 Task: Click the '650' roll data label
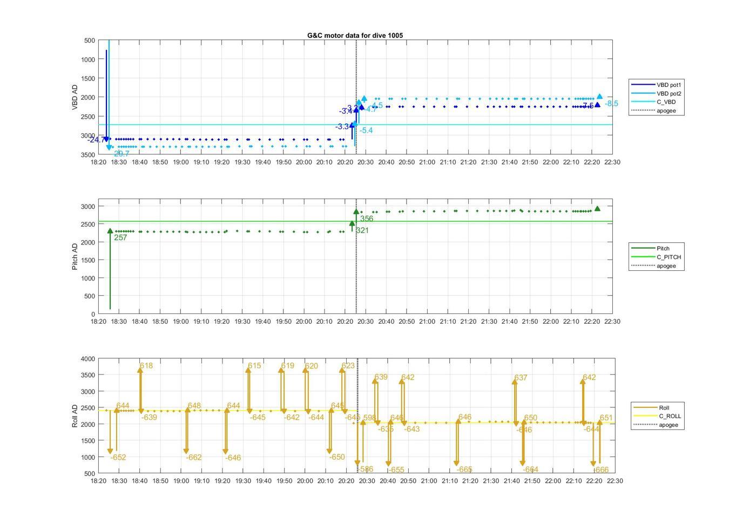coord(531,418)
